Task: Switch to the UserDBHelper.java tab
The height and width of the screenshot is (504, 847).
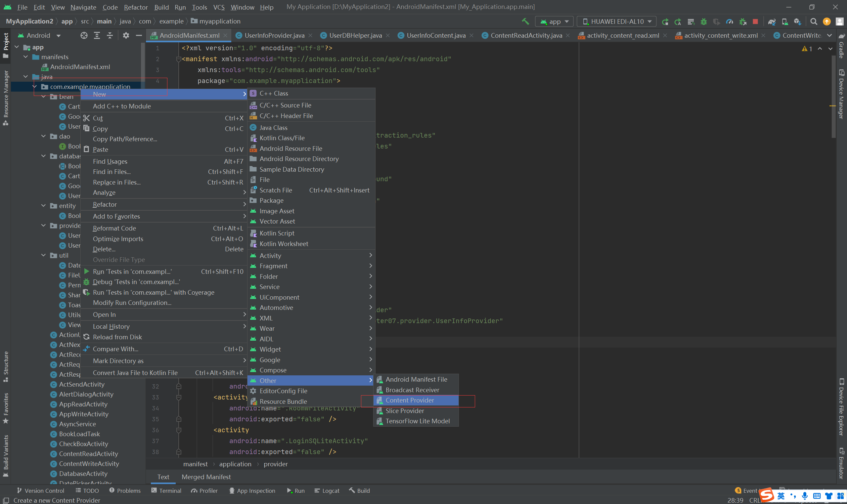Action: [x=355, y=35]
